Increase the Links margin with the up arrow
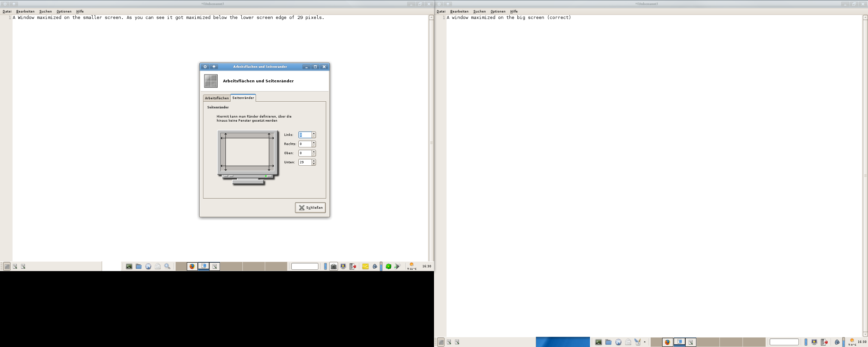The width and height of the screenshot is (868, 347). (314, 133)
